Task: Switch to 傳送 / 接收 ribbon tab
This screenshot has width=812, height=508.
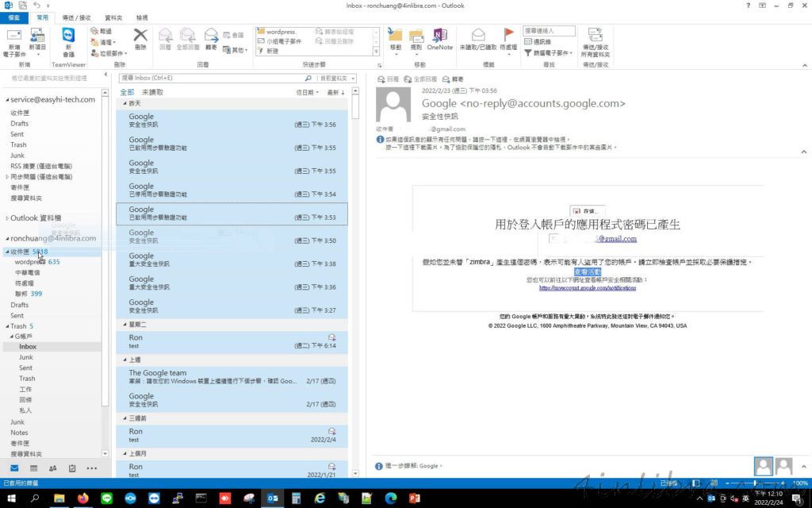Action: point(77,17)
